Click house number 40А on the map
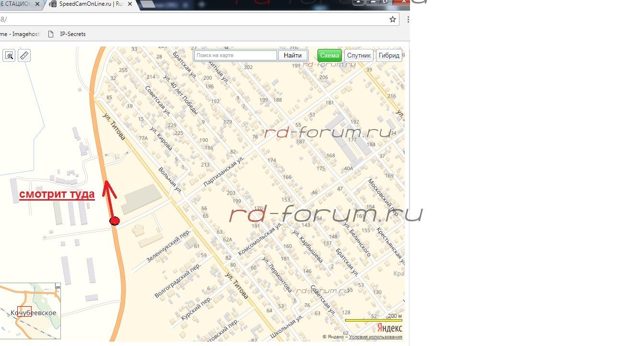The height and width of the screenshot is (346, 644). 348,168
